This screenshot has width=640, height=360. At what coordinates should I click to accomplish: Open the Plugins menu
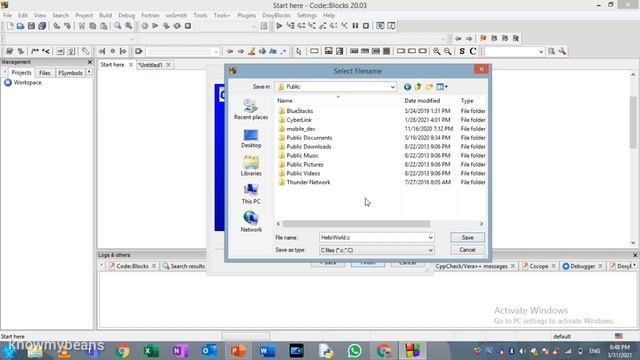[246, 15]
